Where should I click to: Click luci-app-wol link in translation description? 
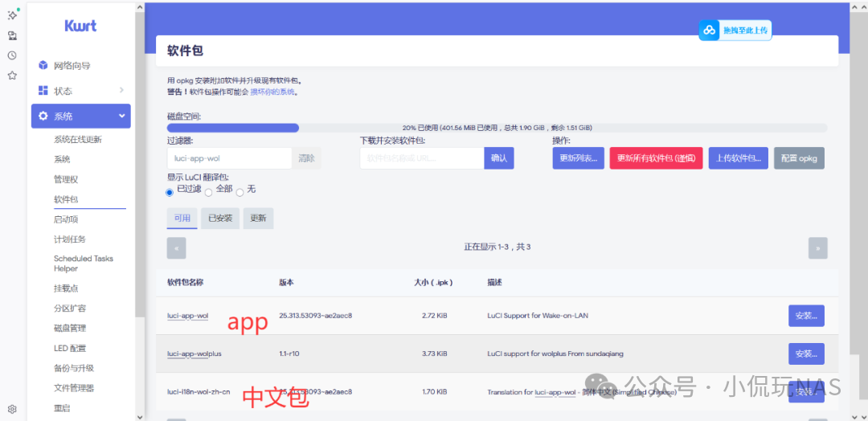click(x=555, y=392)
